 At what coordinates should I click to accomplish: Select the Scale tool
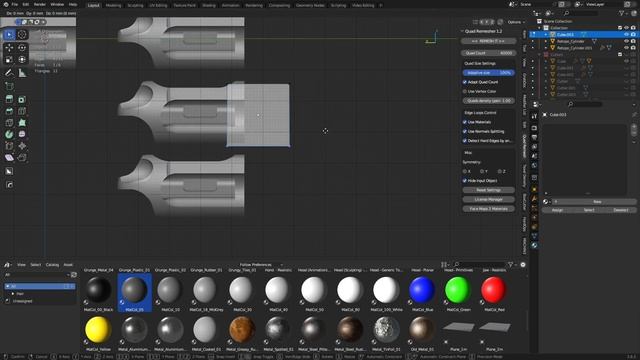coord(9,60)
